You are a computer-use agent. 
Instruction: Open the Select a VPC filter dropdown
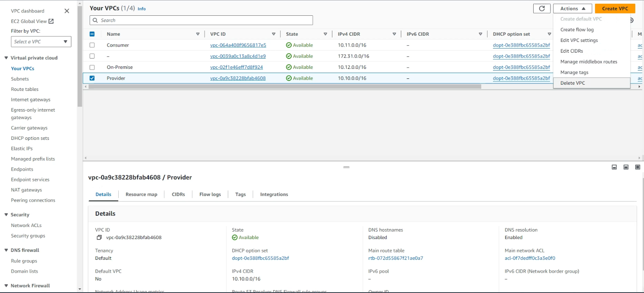click(x=41, y=42)
